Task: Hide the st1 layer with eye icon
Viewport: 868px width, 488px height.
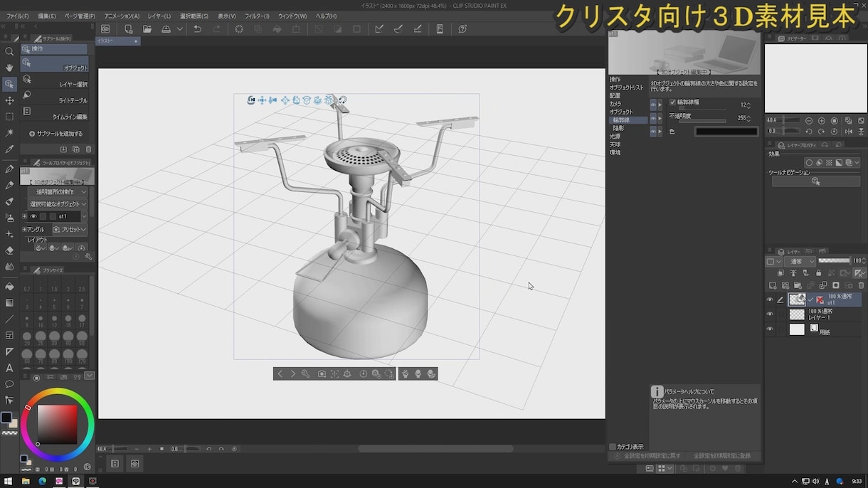Action: pos(769,299)
